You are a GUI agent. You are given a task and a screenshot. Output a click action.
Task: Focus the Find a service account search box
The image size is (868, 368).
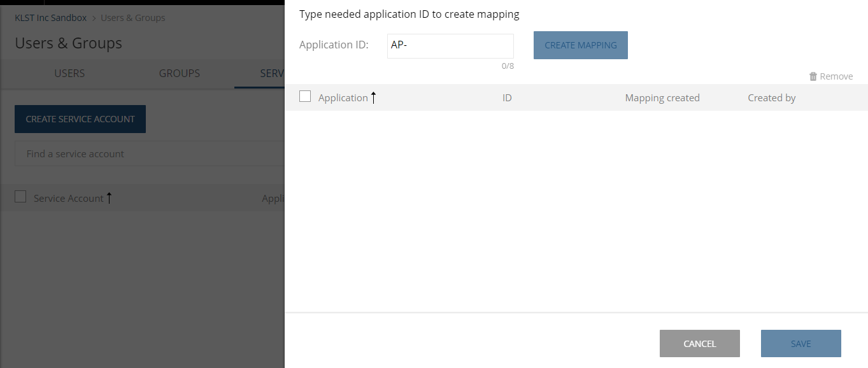tap(150, 153)
